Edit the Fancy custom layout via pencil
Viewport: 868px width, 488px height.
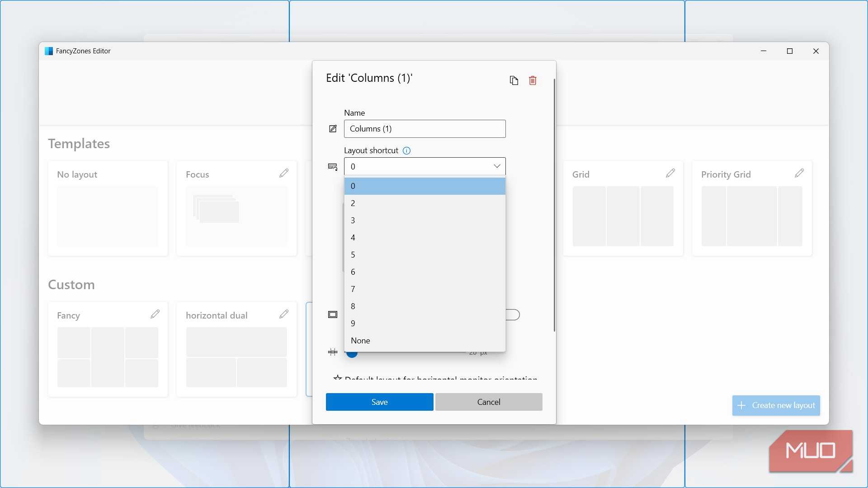155,314
